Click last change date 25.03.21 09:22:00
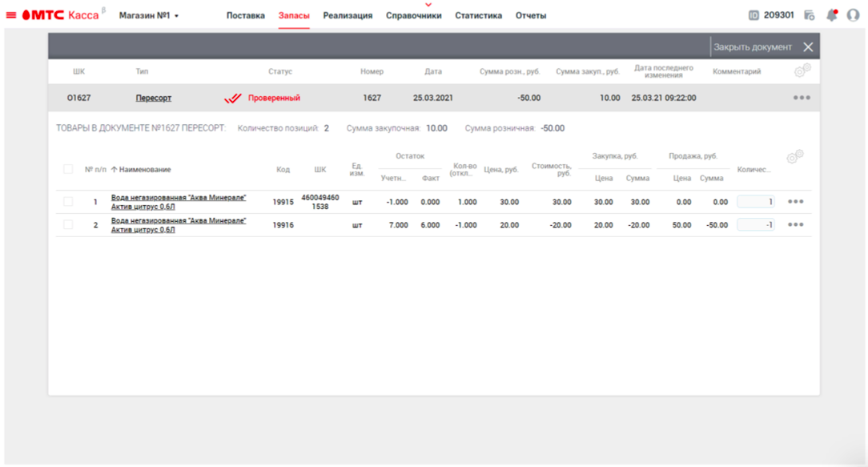The image size is (868, 467). pos(664,98)
